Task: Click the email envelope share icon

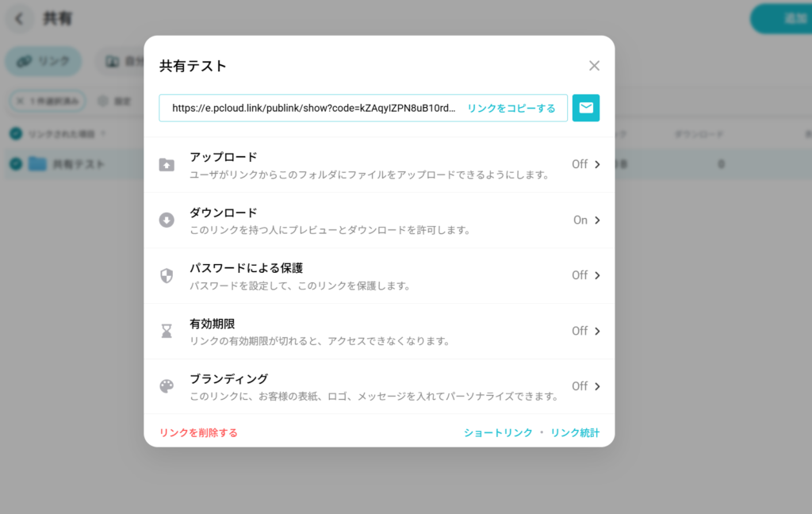Action: [585, 108]
